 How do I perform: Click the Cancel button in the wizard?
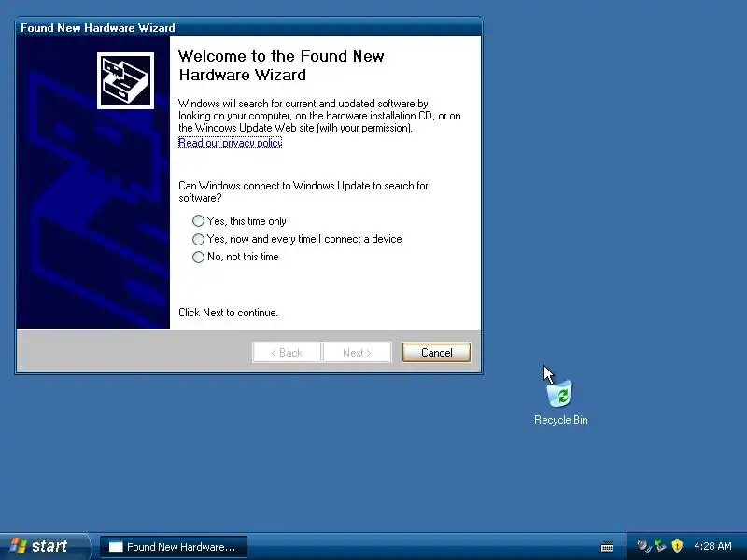tap(436, 353)
